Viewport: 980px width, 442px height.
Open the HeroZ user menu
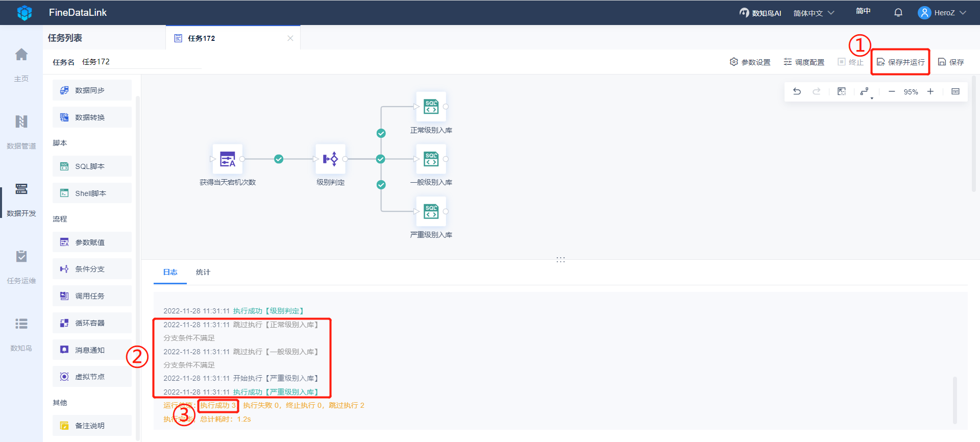tap(942, 13)
